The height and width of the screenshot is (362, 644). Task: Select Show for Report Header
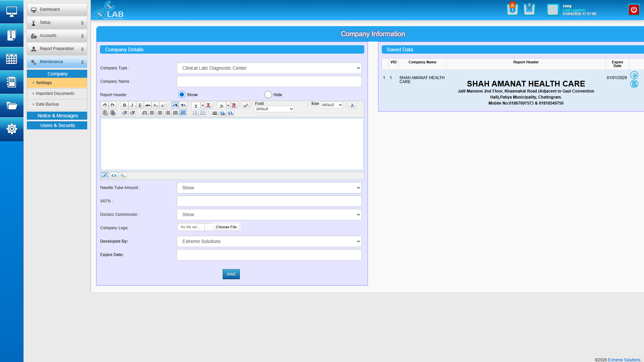tap(182, 95)
